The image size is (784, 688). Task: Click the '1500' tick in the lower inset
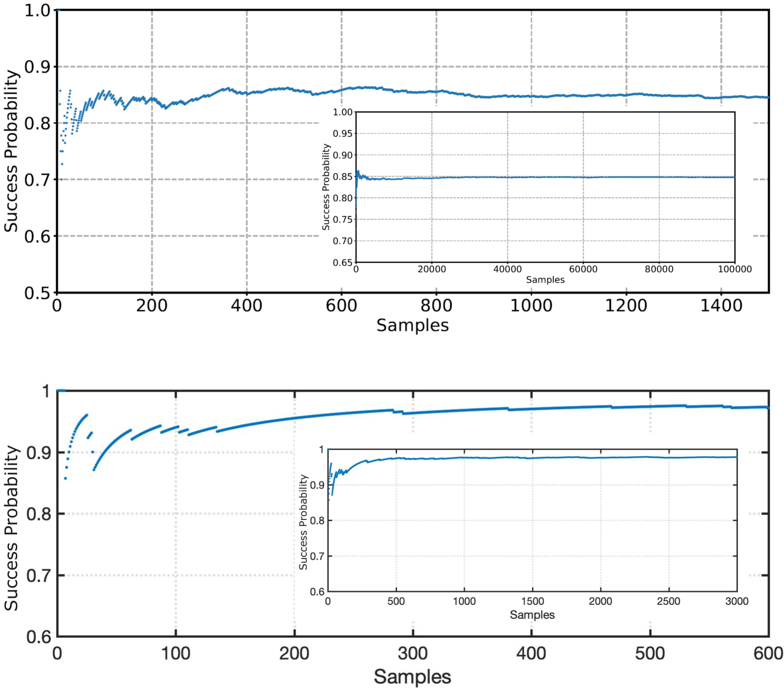click(533, 601)
